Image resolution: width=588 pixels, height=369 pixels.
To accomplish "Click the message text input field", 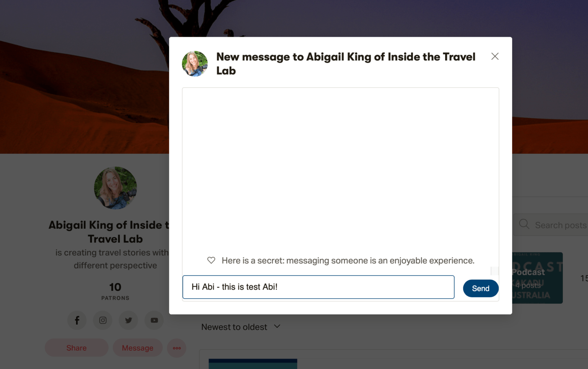I will 318,287.
